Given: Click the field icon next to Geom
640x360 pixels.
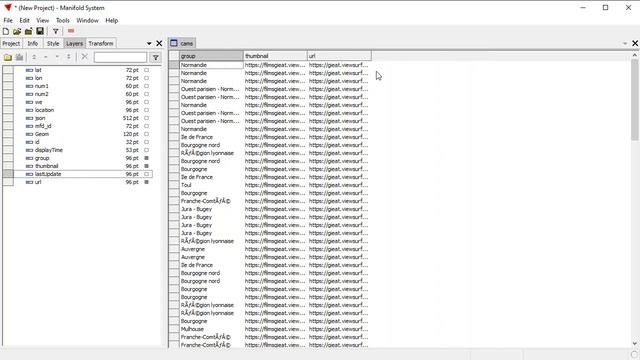Looking at the screenshot, I should point(29,134).
